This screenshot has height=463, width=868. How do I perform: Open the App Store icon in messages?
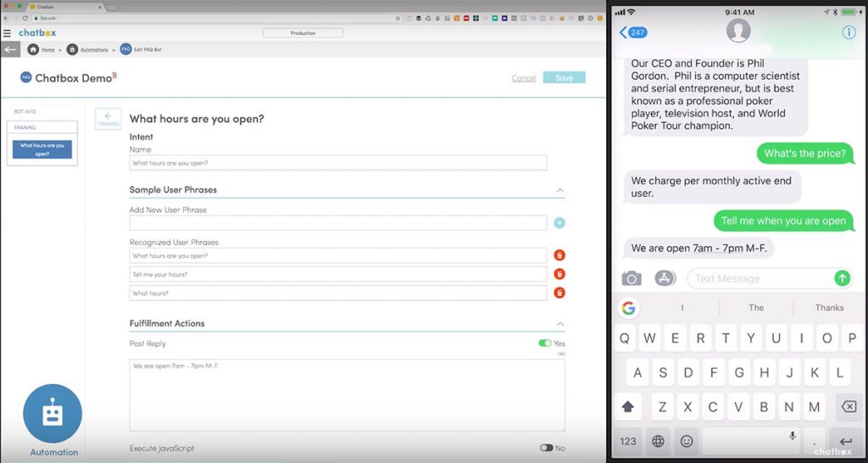665,278
